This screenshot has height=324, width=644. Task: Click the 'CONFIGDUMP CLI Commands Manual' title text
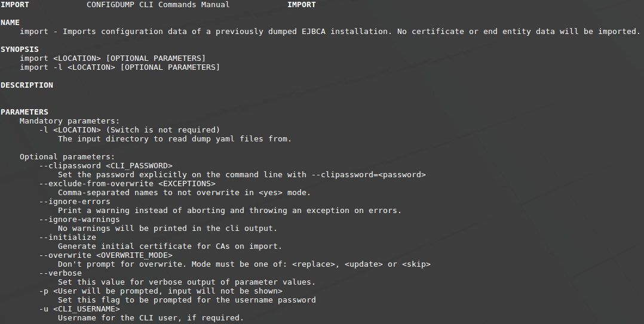pos(158,5)
